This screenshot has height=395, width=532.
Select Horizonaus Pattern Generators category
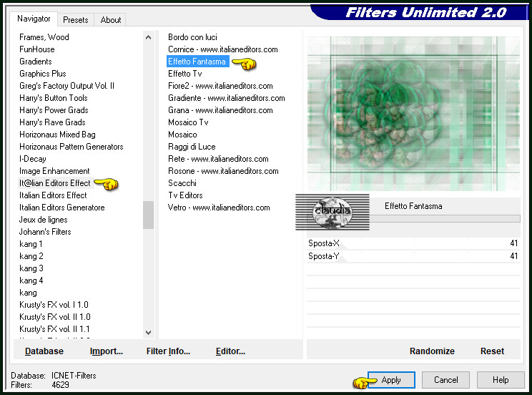(72, 147)
